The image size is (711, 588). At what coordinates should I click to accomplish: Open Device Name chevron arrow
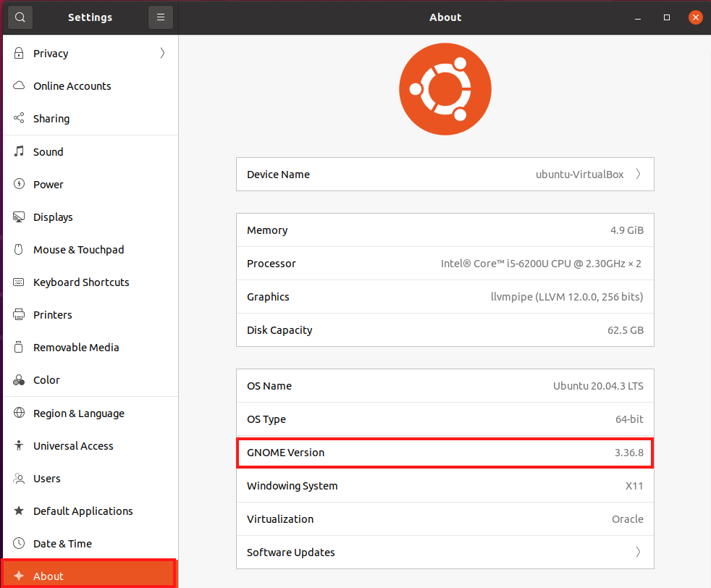coord(638,174)
